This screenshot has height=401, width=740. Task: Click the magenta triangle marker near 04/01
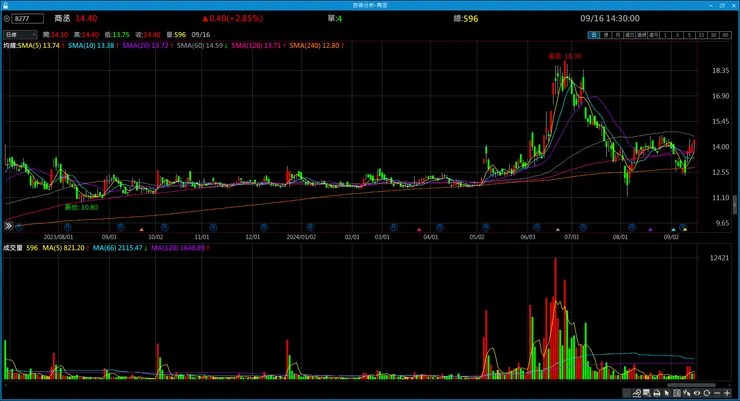[x=419, y=230]
